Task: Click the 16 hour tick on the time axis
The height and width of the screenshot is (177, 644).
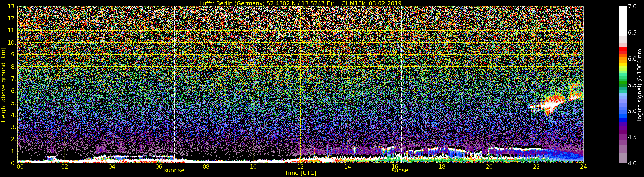Action: pyautogui.click(x=395, y=167)
